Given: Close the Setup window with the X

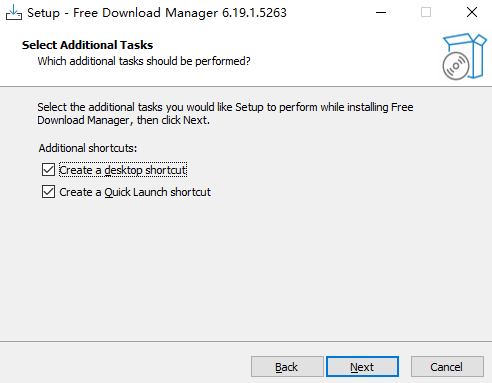Looking at the screenshot, I should pos(472,13).
